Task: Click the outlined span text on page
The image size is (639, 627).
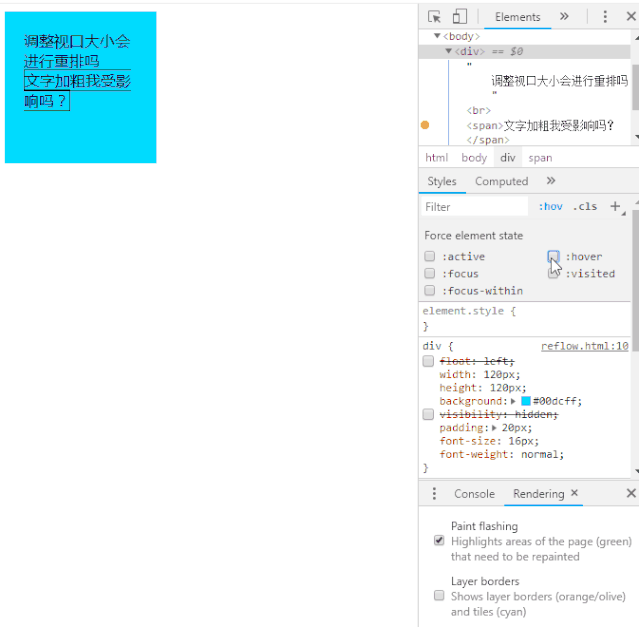Action: 77,90
